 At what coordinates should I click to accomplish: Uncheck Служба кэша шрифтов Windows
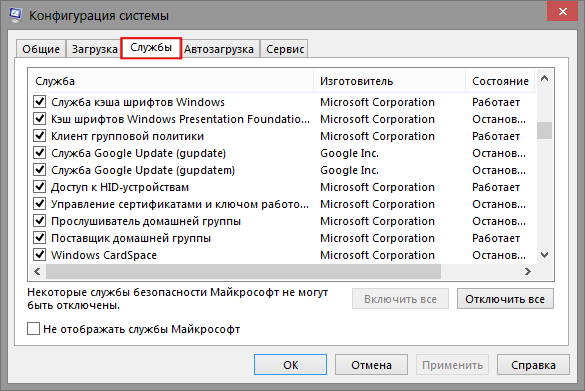click(x=40, y=101)
